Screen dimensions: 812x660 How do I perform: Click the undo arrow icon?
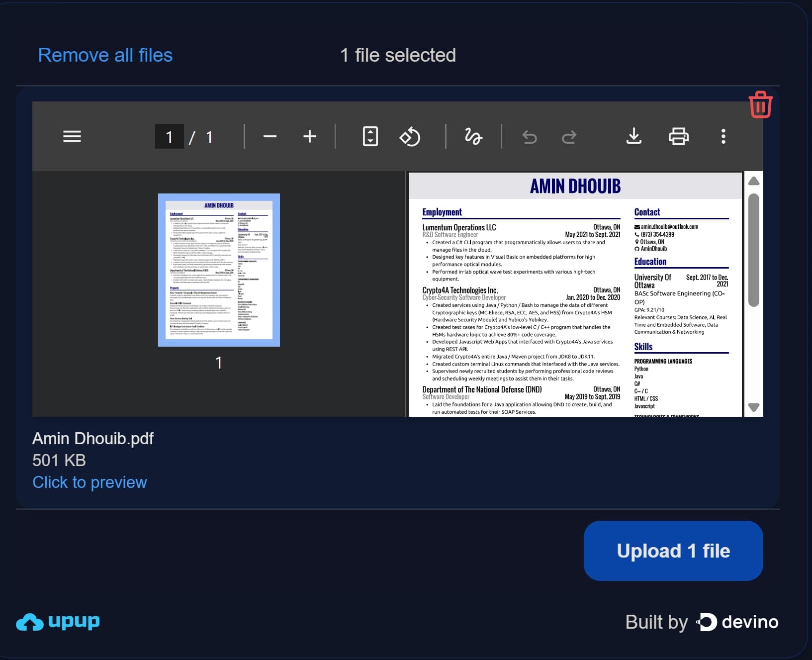(530, 137)
